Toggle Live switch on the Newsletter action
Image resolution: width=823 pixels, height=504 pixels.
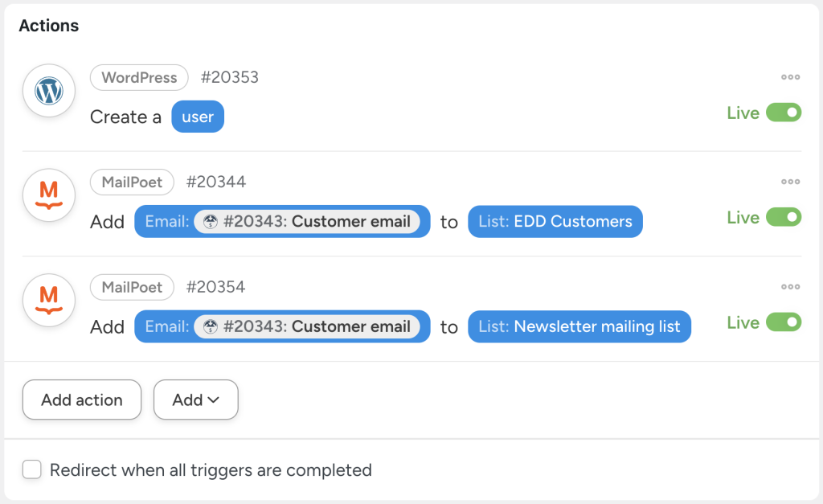tap(783, 322)
